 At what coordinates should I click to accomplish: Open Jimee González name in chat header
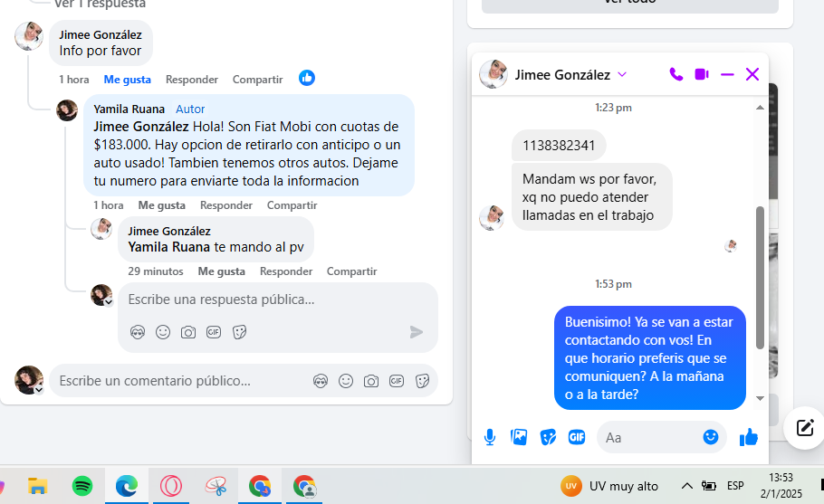[562, 75]
